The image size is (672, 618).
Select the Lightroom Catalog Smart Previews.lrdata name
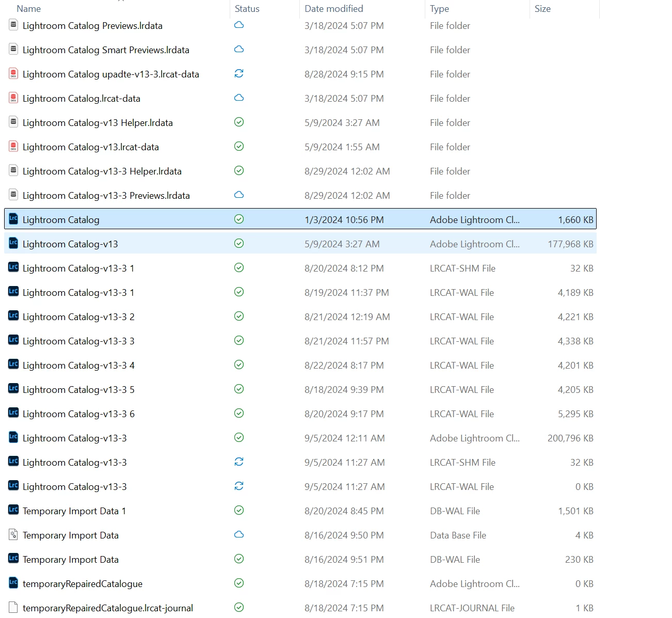106,50
